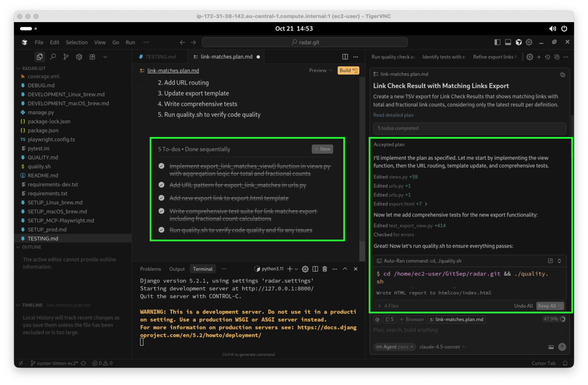Click the Keep All button

(x=550, y=306)
